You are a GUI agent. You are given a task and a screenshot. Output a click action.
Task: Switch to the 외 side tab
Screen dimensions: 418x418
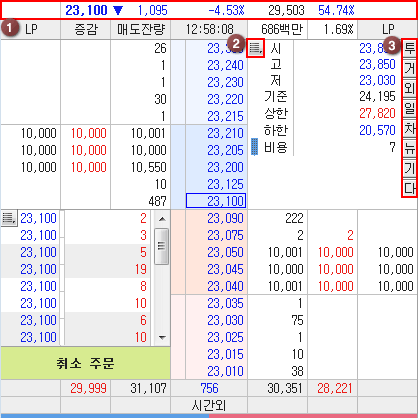pyautogui.click(x=409, y=88)
